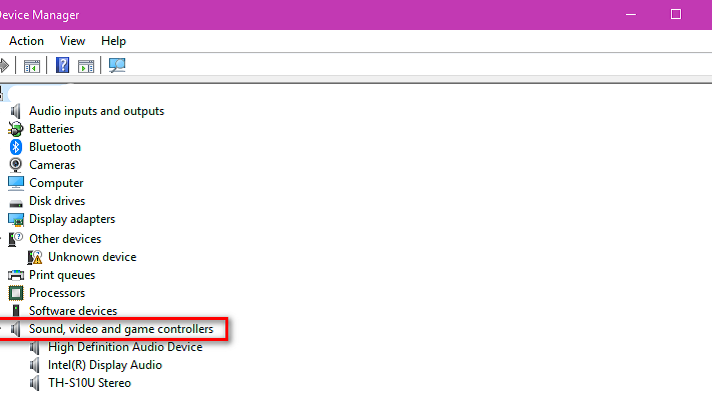Screen dimensions: 712x400
Task: Select the Other devices label
Action: 65,239
